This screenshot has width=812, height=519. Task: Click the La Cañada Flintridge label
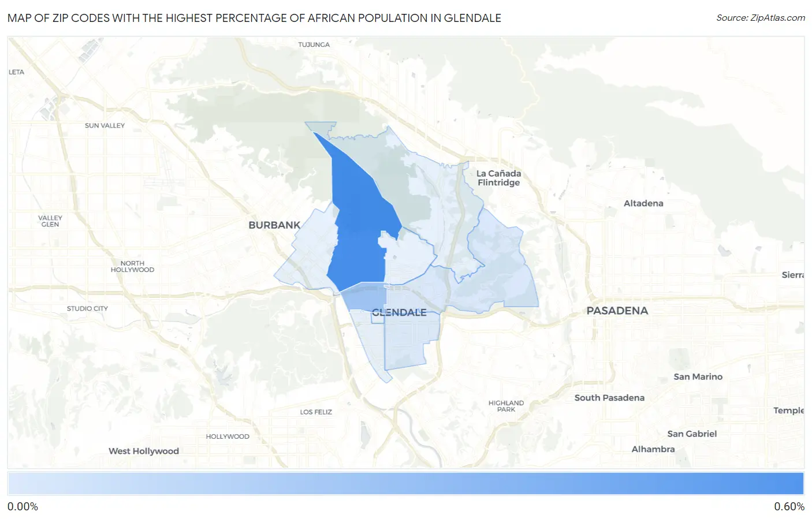coord(498,178)
